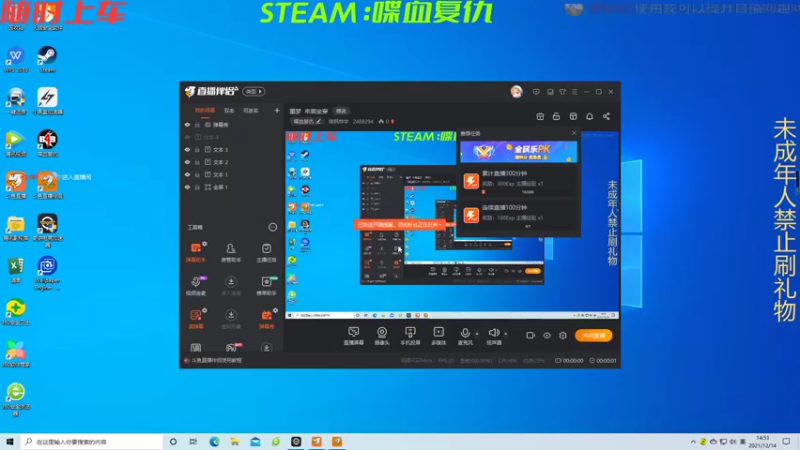Screen dimensions: 800x450
Task: Add a new scene with the plus button
Action: pos(277,110)
